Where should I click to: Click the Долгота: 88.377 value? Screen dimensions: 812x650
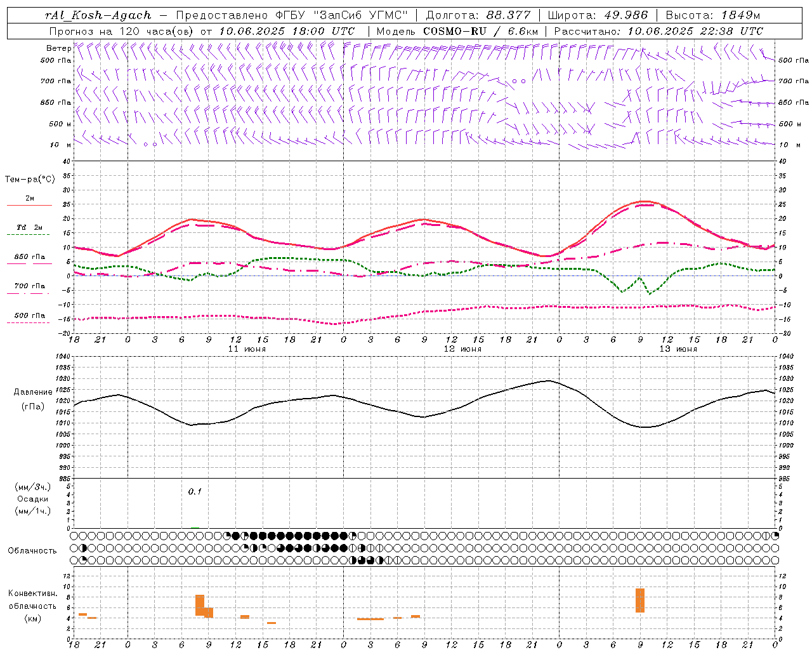click(x=478, y=15)
